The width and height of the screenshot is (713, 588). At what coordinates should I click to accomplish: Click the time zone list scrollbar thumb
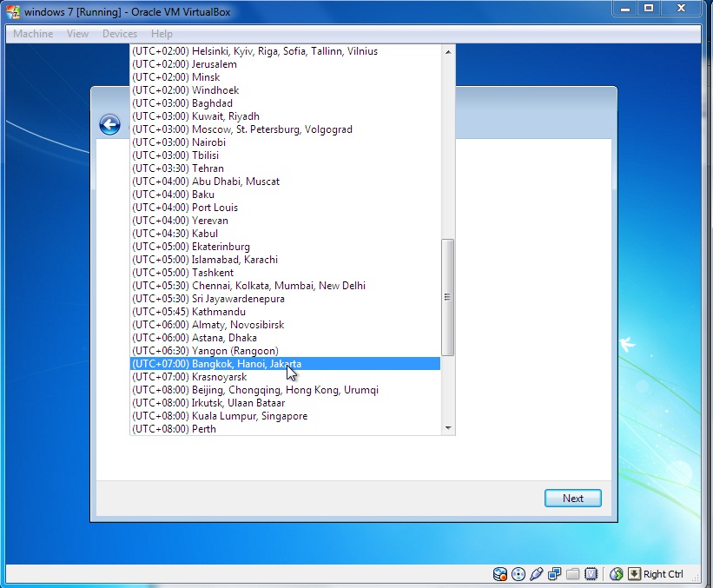(x=448, y=297)
